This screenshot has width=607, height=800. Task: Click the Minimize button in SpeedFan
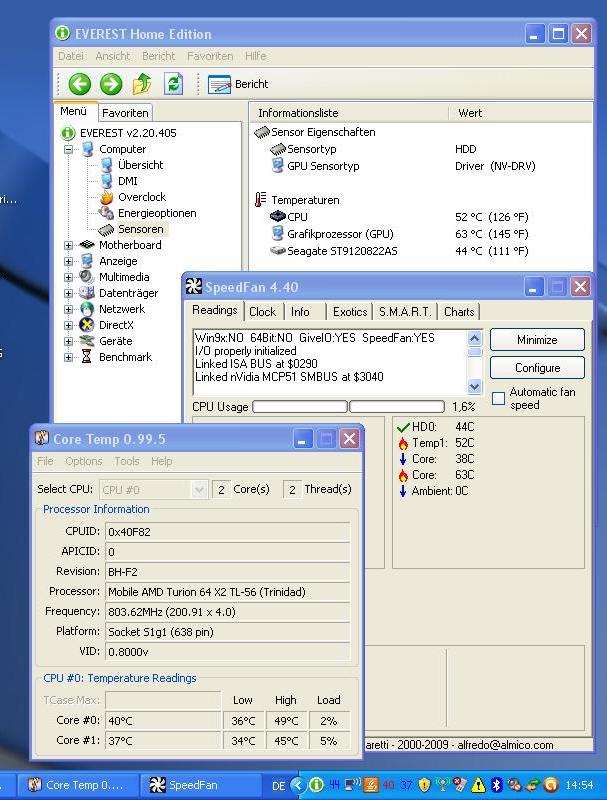tap(537, 340)
